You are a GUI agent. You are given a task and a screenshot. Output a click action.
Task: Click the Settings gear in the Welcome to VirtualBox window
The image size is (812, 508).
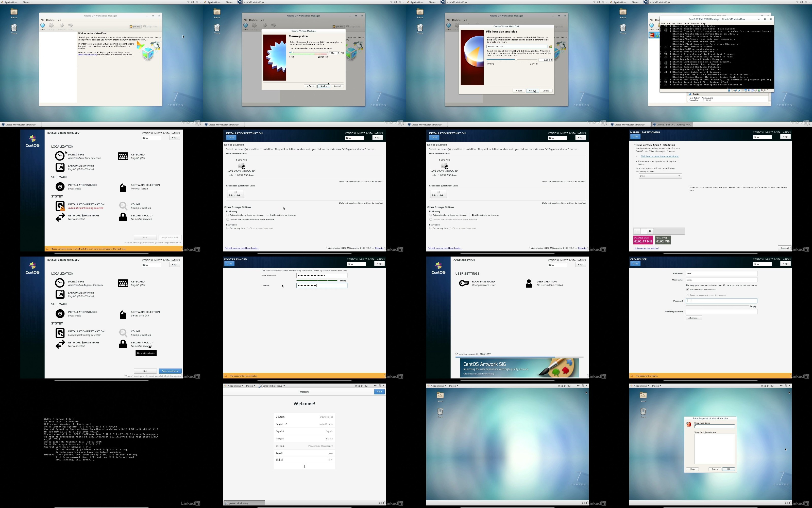(x=51, y=26)
